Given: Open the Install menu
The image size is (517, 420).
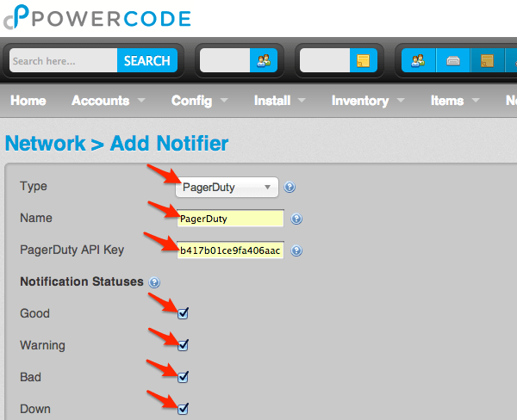Looking at the screenshot, I should 272,101.
